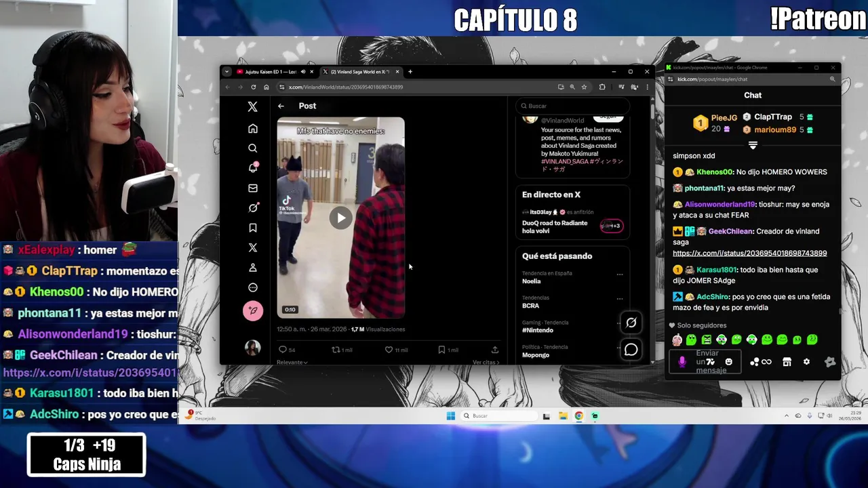Open Mopongo trending topic
The image size is (868, 488).
click(536, 355)
